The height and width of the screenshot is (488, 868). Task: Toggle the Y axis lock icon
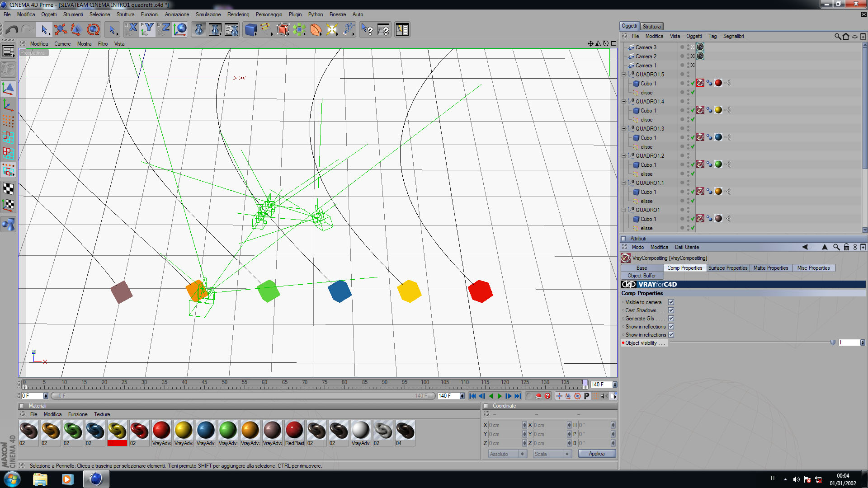pos(147,30)
